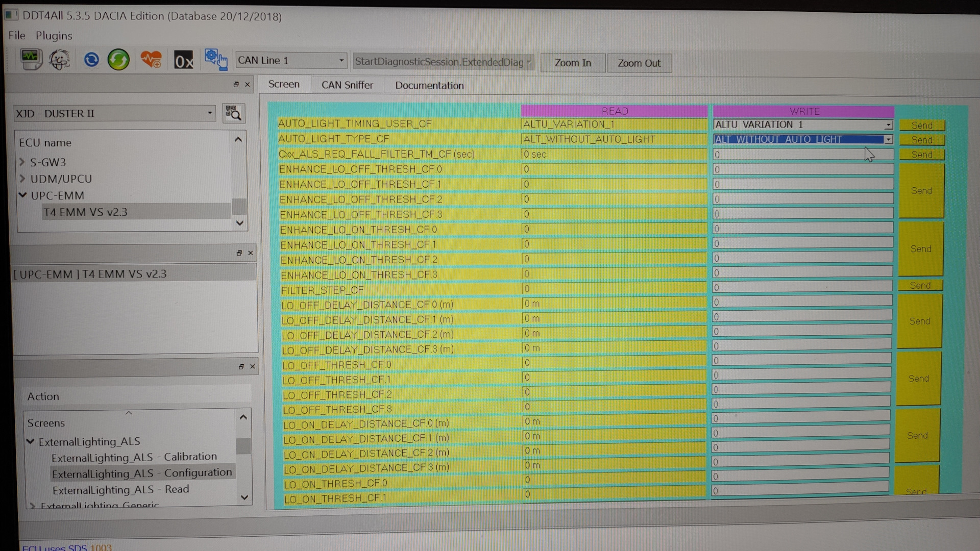Send the AUTO_LIGHT_TIMING_USER_CF value

point(922,125)
